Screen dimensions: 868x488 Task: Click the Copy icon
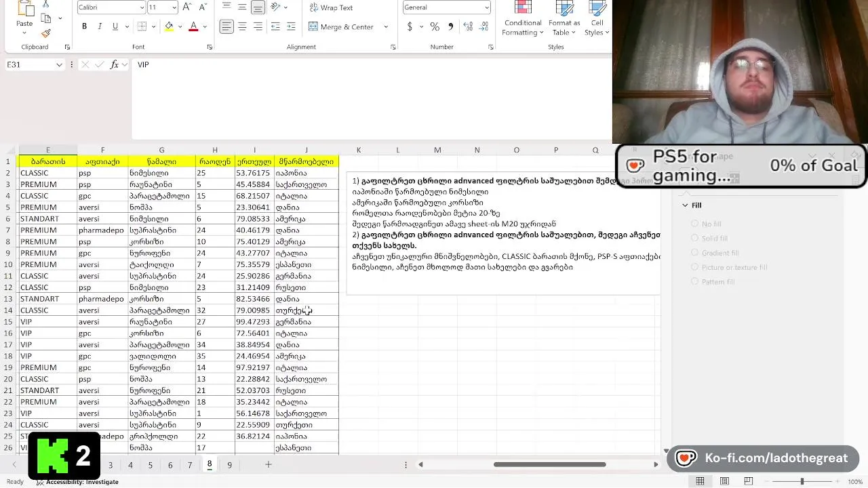click(46, 18)
